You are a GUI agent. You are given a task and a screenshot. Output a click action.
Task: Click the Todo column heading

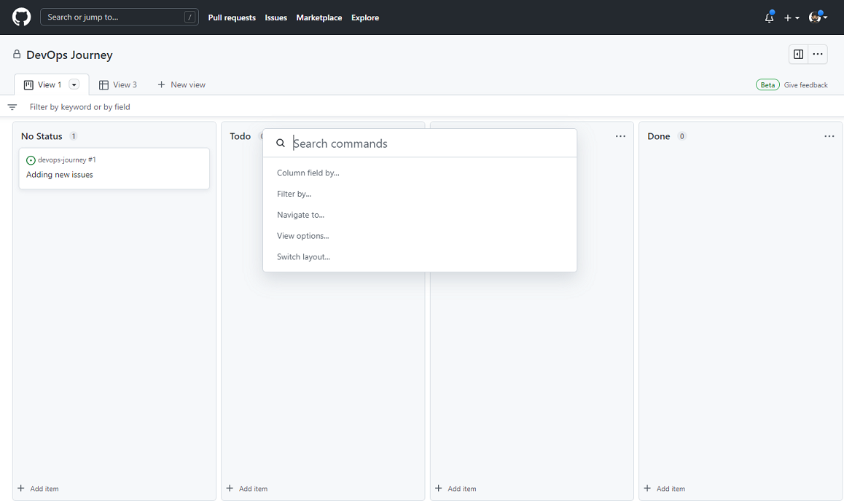(x=240, y=136)
